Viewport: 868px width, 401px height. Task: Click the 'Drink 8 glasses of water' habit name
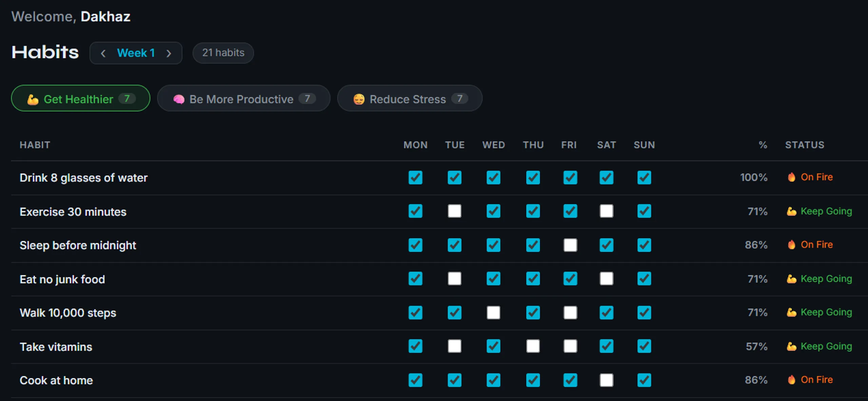click(83, 178)
